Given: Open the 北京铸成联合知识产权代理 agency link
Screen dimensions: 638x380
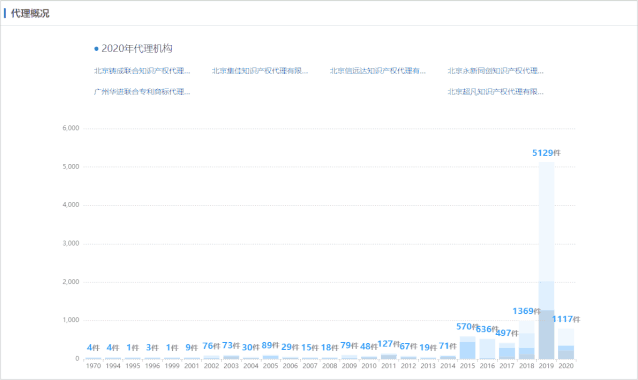Looking at the screenshot, I should click(142, 71).
